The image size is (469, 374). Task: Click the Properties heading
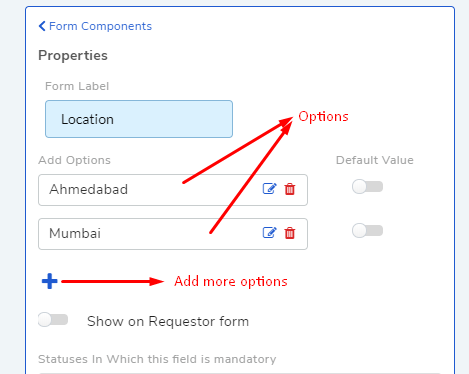click(x=73, y=55)
